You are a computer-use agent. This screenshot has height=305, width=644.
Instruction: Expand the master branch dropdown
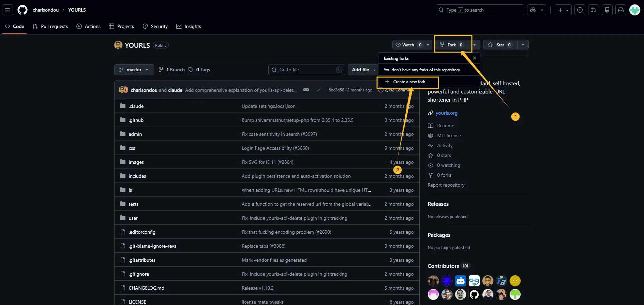pos(134,70)
